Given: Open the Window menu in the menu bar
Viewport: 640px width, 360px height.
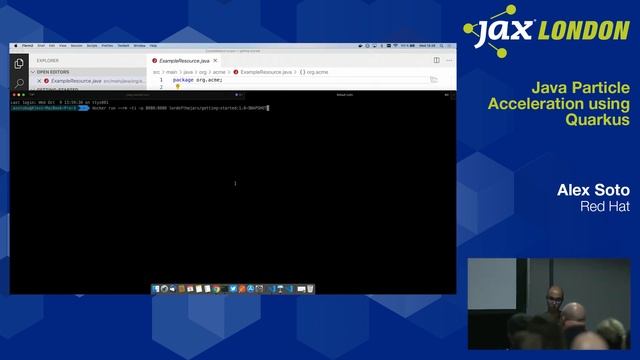Looking at the screenshot, I should point(139,46).
